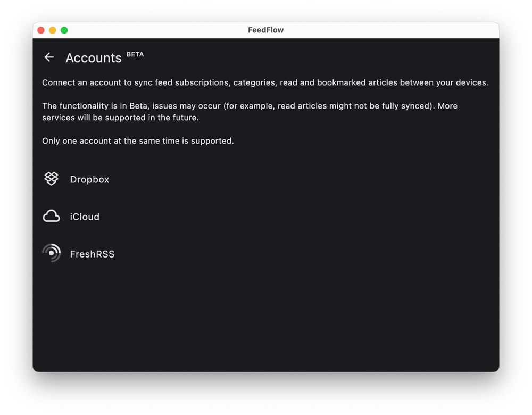Choose the FreshRSS account option

tap(265, 254)
